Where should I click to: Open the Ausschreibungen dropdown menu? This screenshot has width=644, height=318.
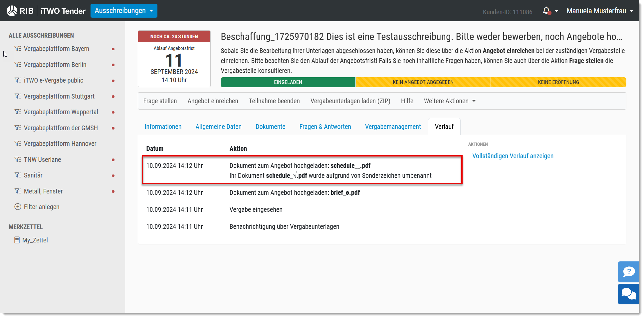point(124,11)
